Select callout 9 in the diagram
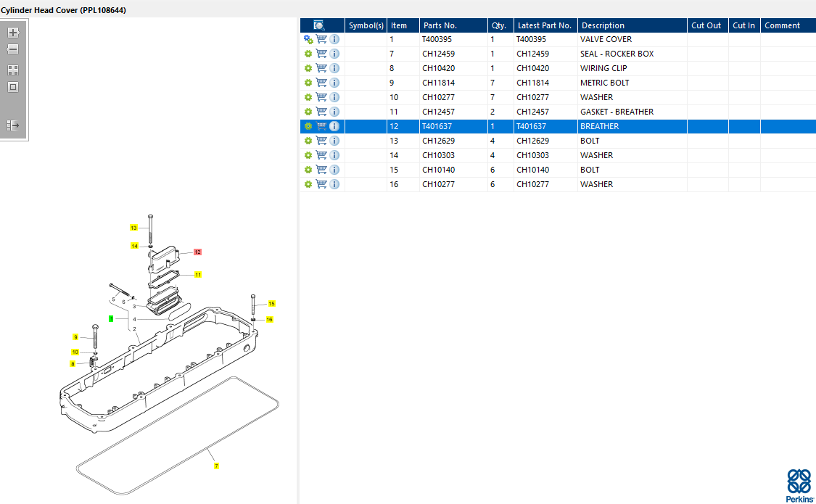 (75, 337)
